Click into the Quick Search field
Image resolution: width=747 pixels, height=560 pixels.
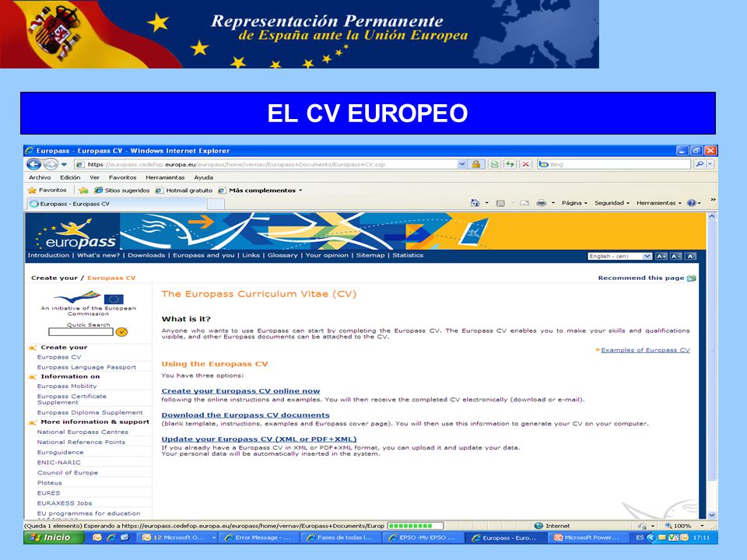80,332
